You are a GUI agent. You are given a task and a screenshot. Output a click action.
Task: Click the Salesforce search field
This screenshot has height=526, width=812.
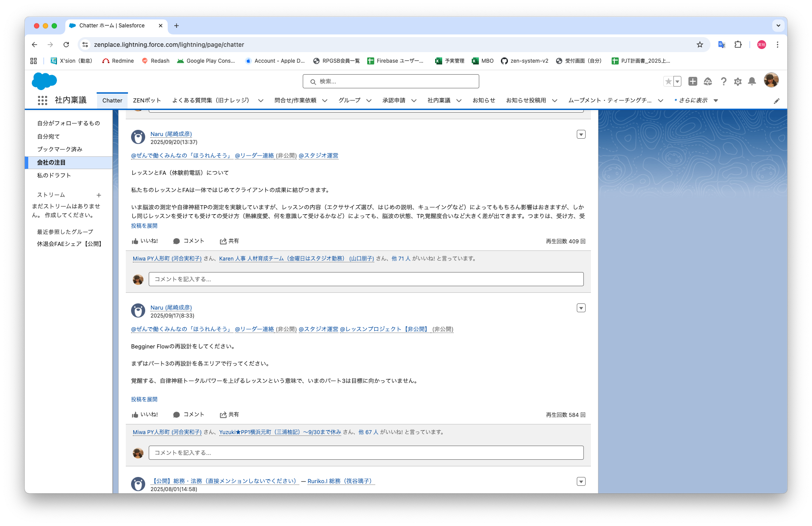click(x=391, y=81)
